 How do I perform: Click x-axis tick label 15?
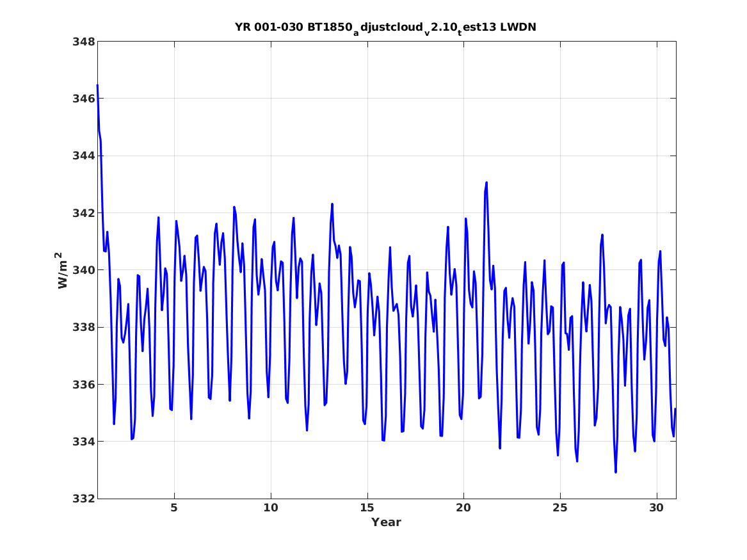pyautogui.click(x=367, y=508)
